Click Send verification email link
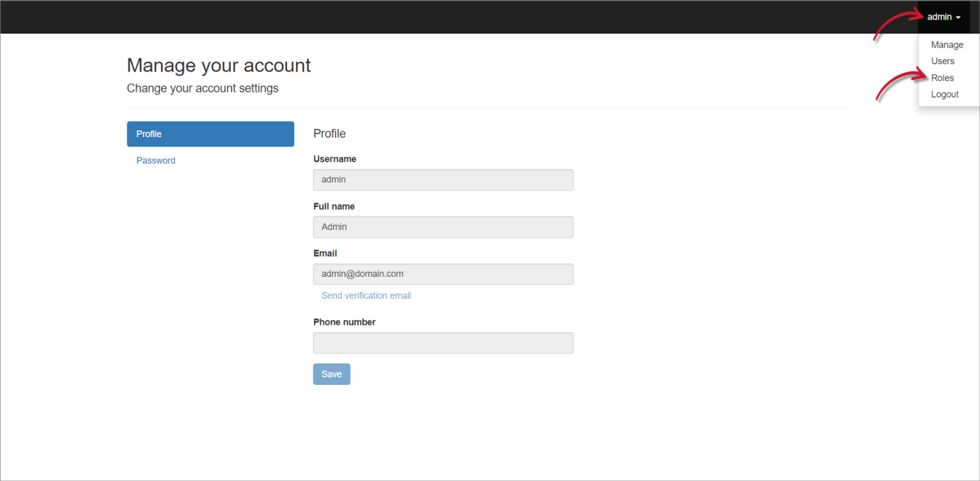 (366, 295)
